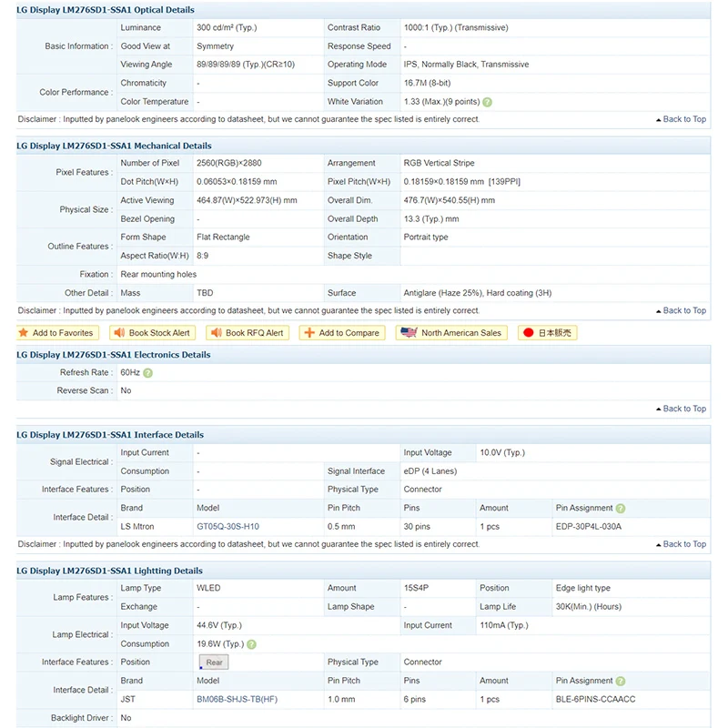
Task: Click Back to Top under Mechanical Details
Action: pos(681,310)
